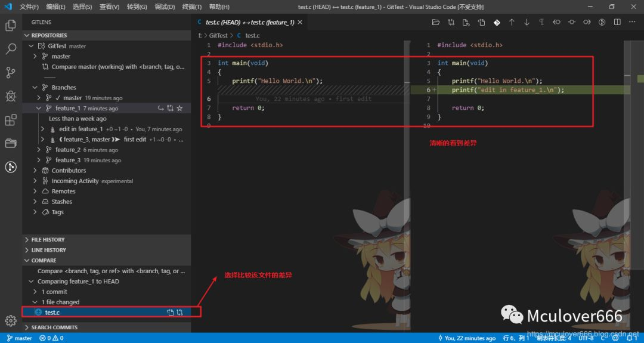Click 'Compare master (working) with' row
This screenshot has height=343, width=644.
click(x=107, y=67)
